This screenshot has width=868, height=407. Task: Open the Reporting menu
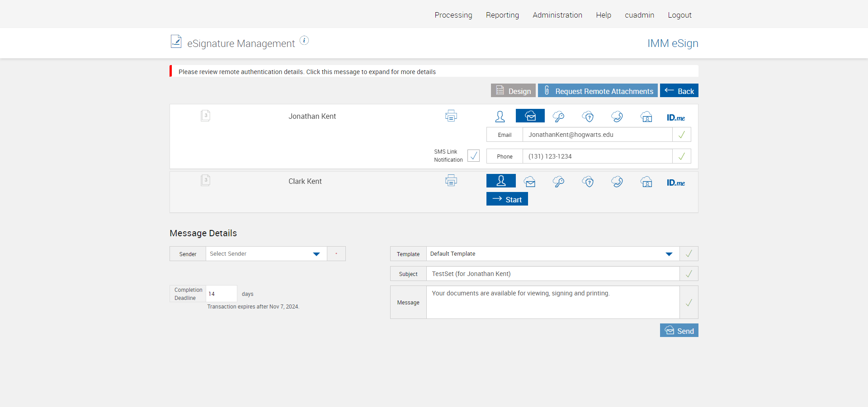click(x=502, y=15)
